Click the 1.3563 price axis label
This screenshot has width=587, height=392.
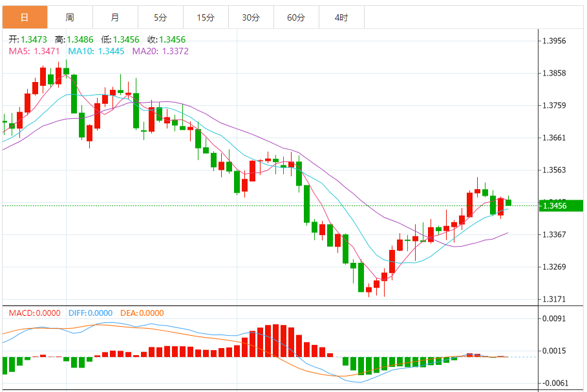pyautogui.click(x=554, y=170)
